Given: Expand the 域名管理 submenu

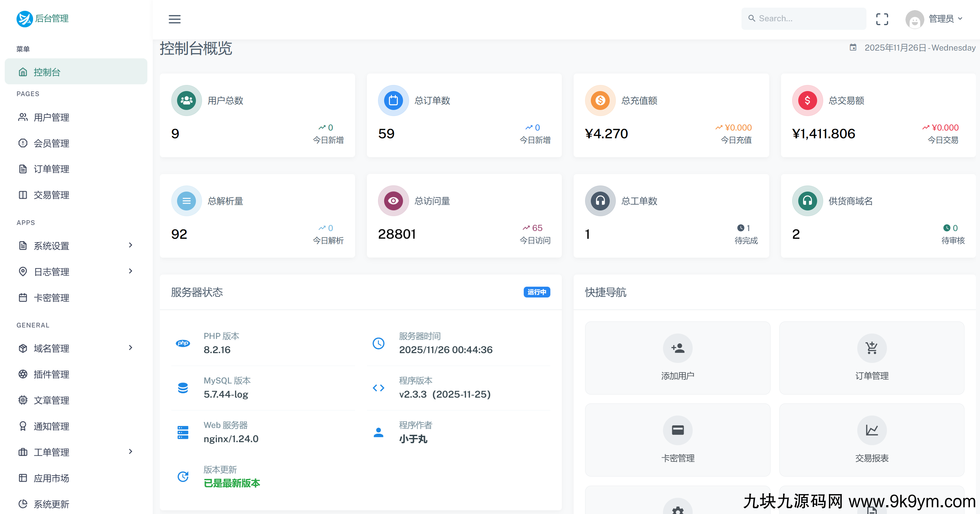Looking at the screenshot, I should (x=131, y=347).
